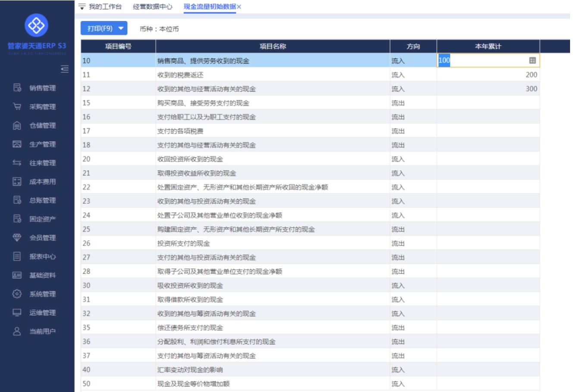The width and height of the screenshot is (583, 392).
Task: Collapse the sidebar with the hamburger icon
Action: (x=65, y=69)
